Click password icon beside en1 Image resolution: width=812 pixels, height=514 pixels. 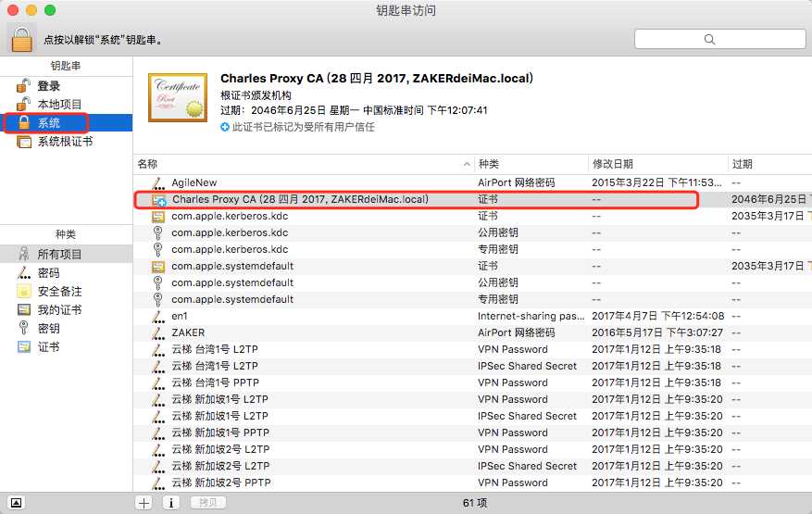(x=158, y=316)
